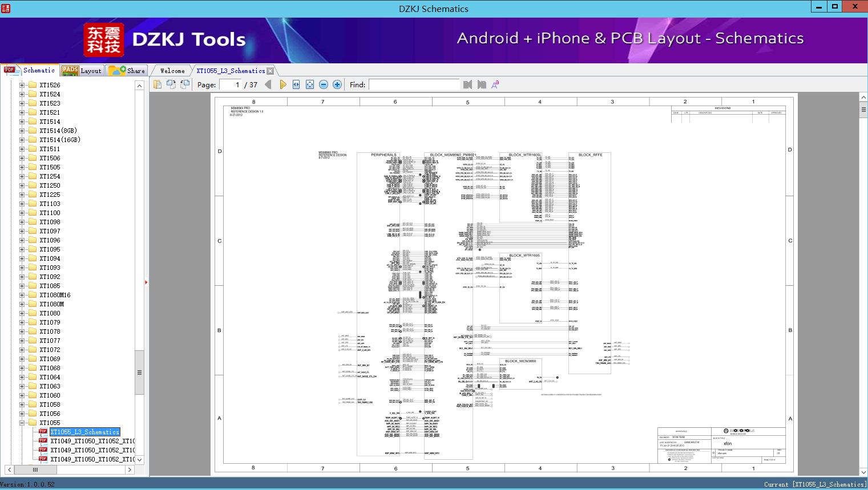
Task: Expand the XT1526 folder
Action: pyautogui.click(x=22, y=85)
